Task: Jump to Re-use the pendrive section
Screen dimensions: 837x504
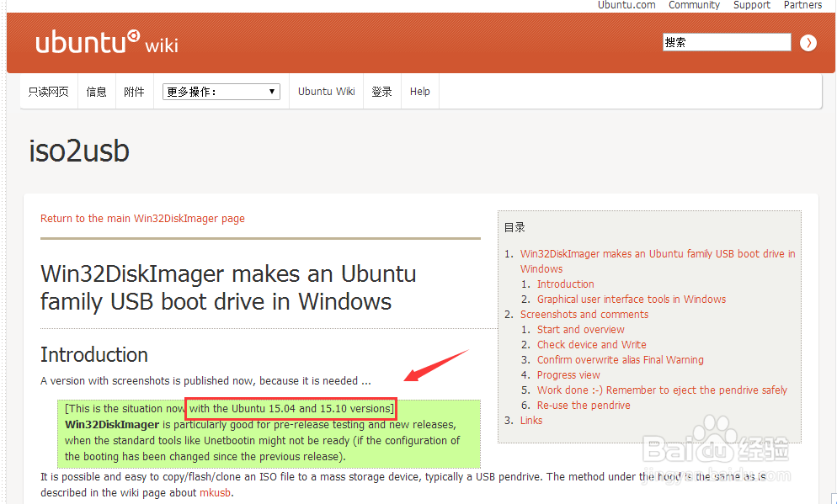Action: [584, 406]
